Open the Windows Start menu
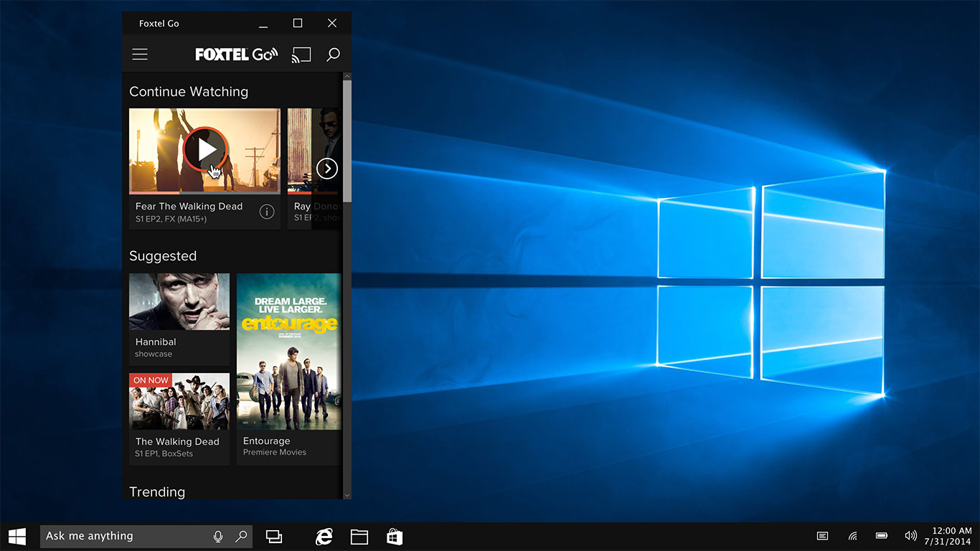980x551 pixels. pos(17,536)
